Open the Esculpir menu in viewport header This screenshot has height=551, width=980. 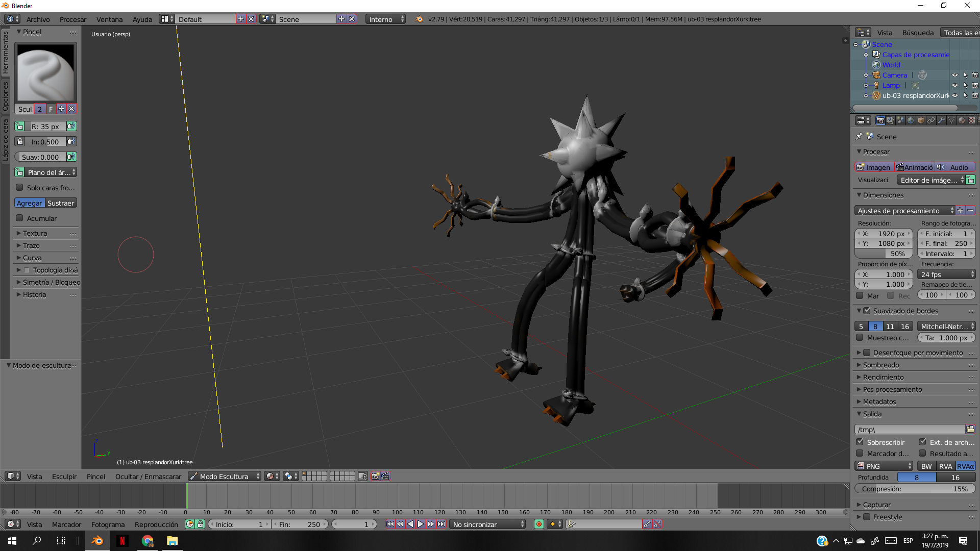(64, 476)
